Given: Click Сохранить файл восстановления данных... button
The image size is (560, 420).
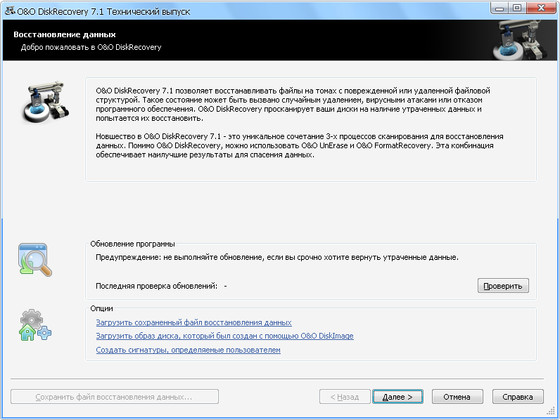Looking at the screenshot, I should tap(114, 397).
